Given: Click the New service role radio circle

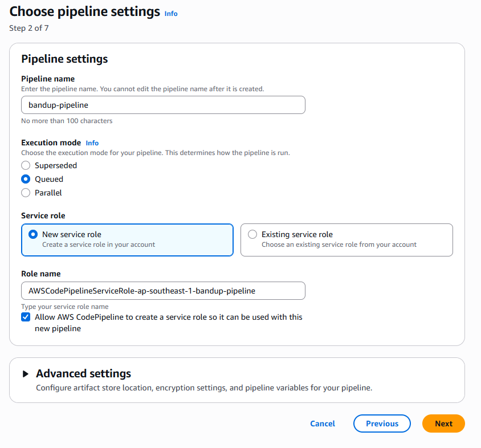Looking at the screenshot, I should (x=32, y=234).
